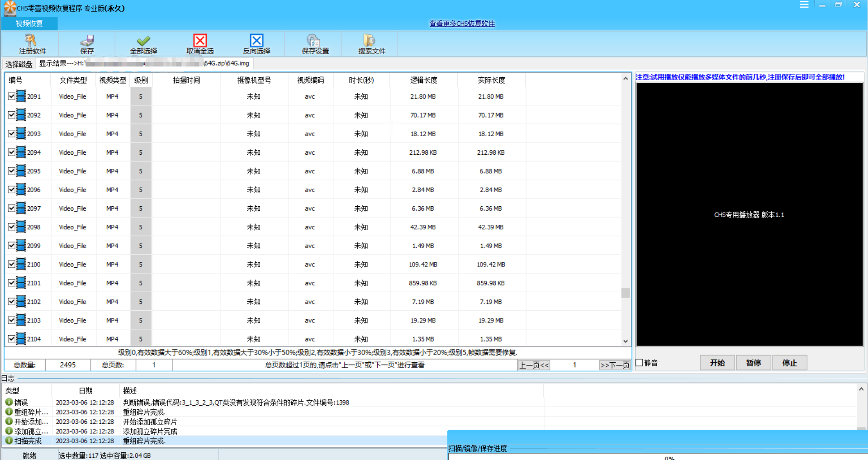Viewport: 868px width, 460px height.
Task: Uncheck the checkbox for file 2094
Action: [11, 152]
